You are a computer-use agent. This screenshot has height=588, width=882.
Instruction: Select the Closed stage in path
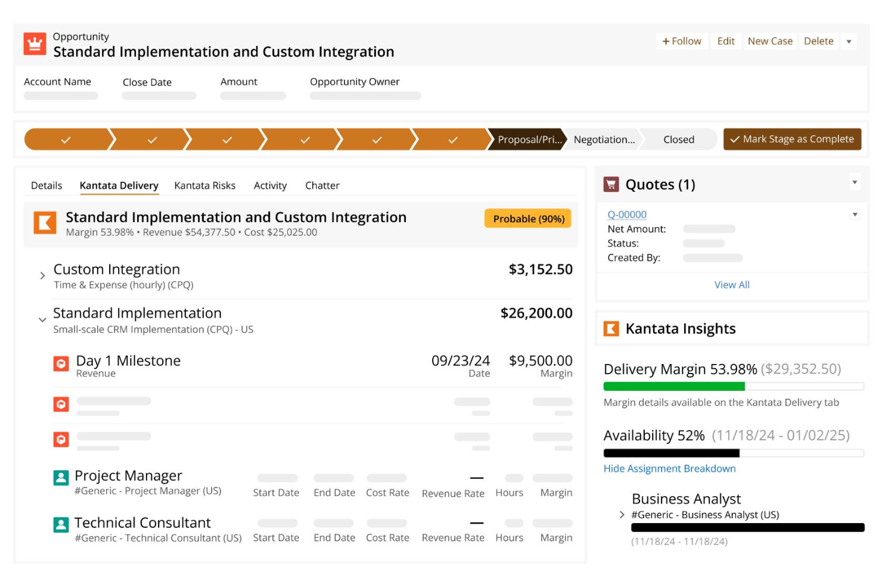679,139
